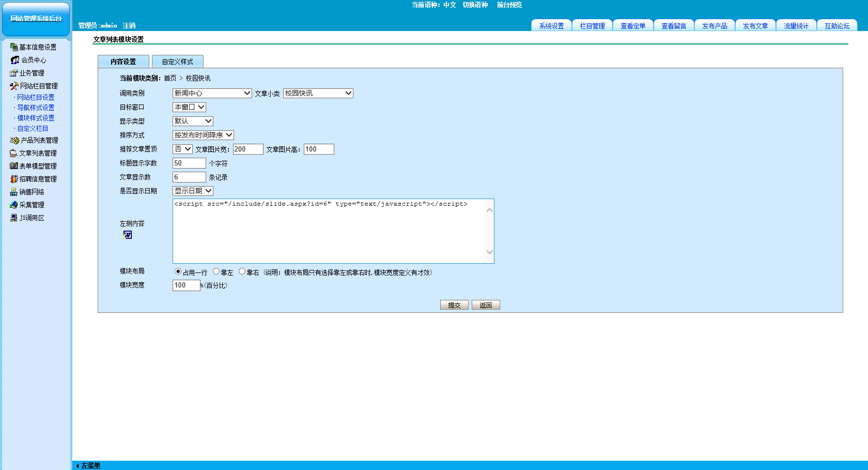Click the 会员中心 sidebar icon

click(x=15, y=60)
